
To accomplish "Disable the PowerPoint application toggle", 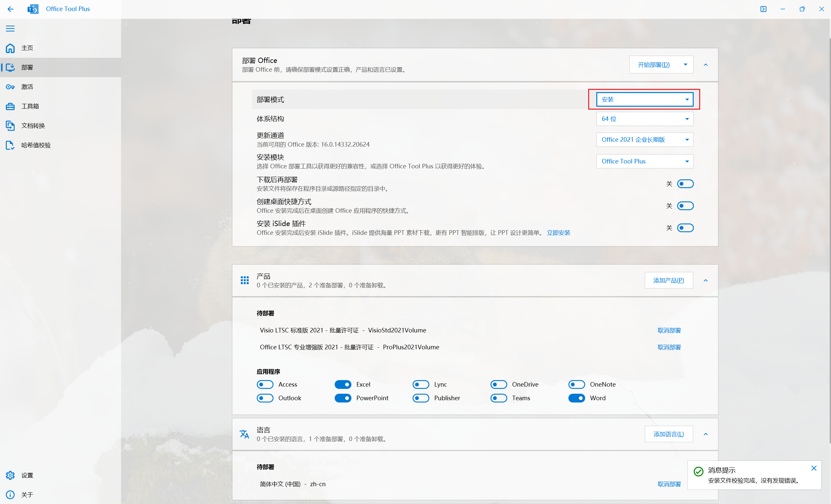I will pyautogui.click(x=343, y=398).
